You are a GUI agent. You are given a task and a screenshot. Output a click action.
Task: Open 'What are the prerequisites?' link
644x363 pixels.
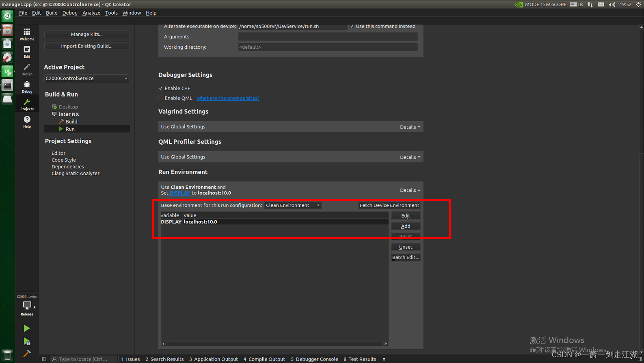(x=228, y=98)
